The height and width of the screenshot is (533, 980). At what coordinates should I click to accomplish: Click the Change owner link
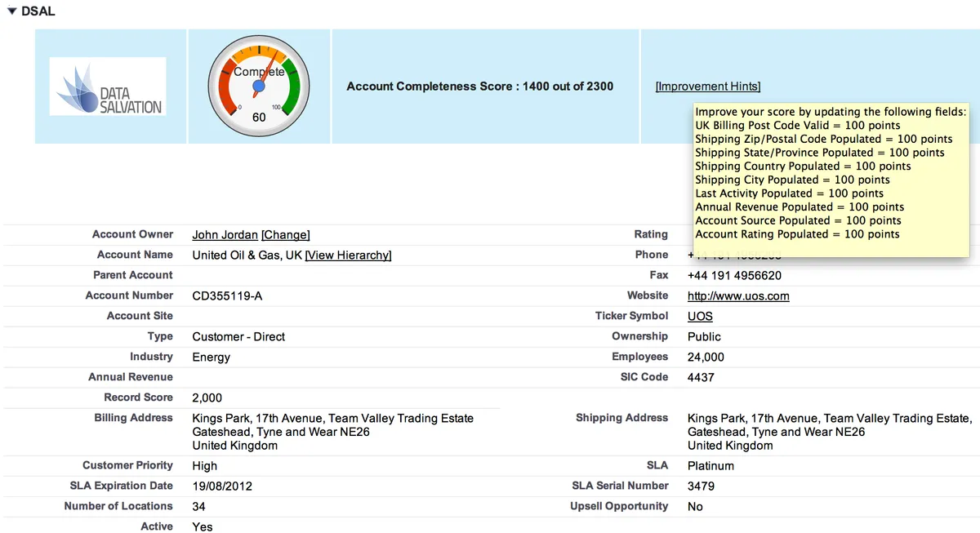pos(285,235)
